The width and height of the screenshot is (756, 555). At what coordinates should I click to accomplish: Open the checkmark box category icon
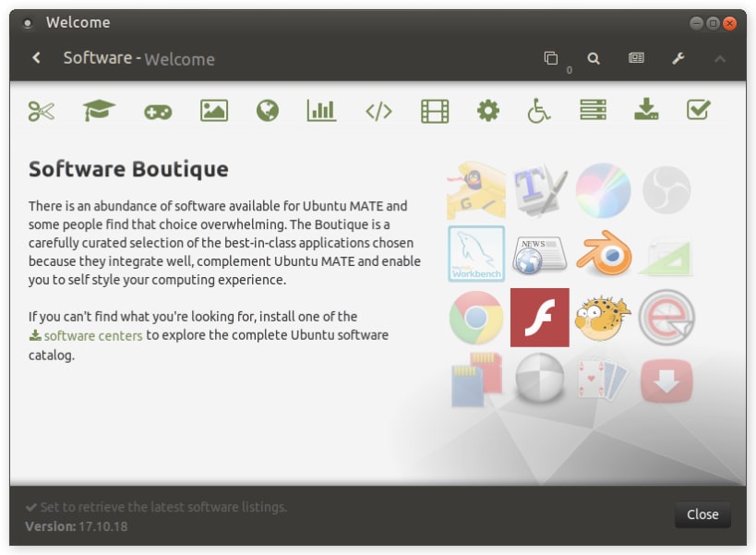click(x=698, y=110)
